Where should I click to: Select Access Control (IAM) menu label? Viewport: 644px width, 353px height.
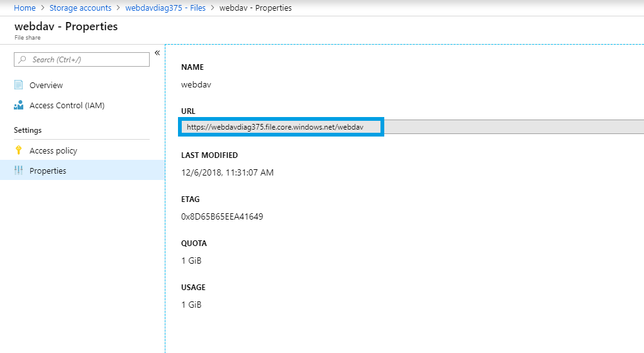pos(67,105)
